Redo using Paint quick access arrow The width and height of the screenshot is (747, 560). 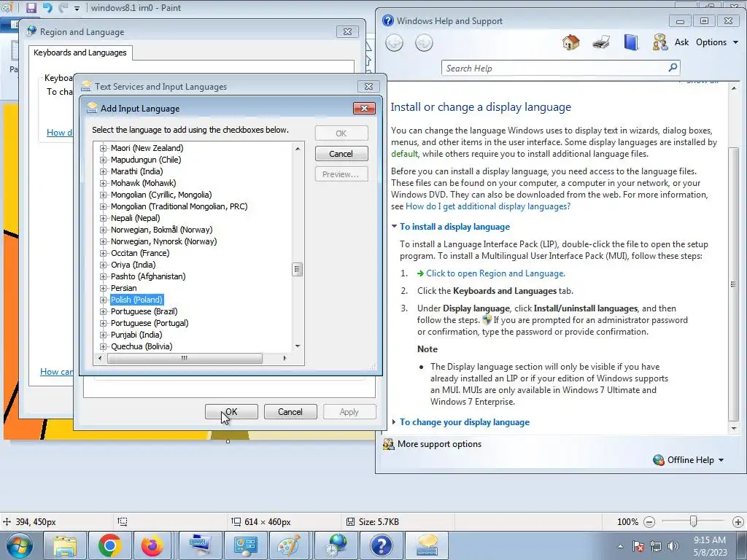(63, 7)
